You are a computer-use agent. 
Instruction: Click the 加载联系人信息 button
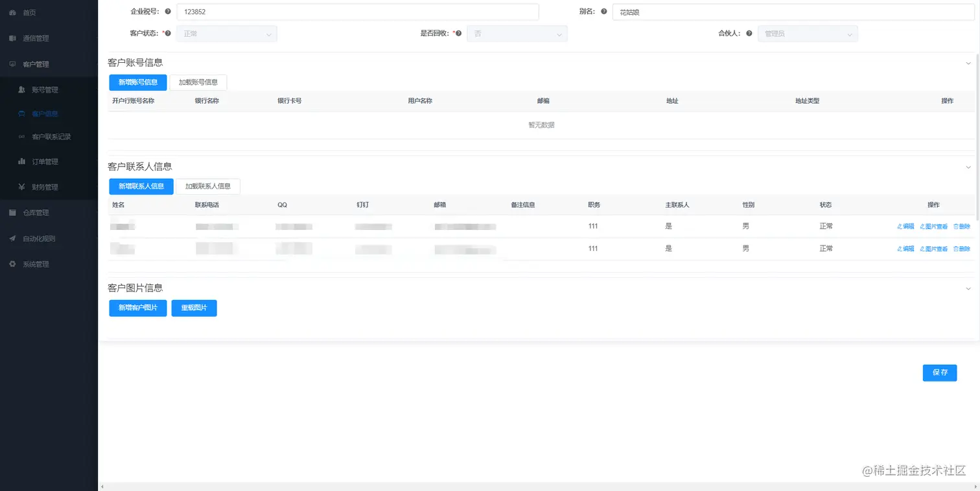[x=208, y=186]
